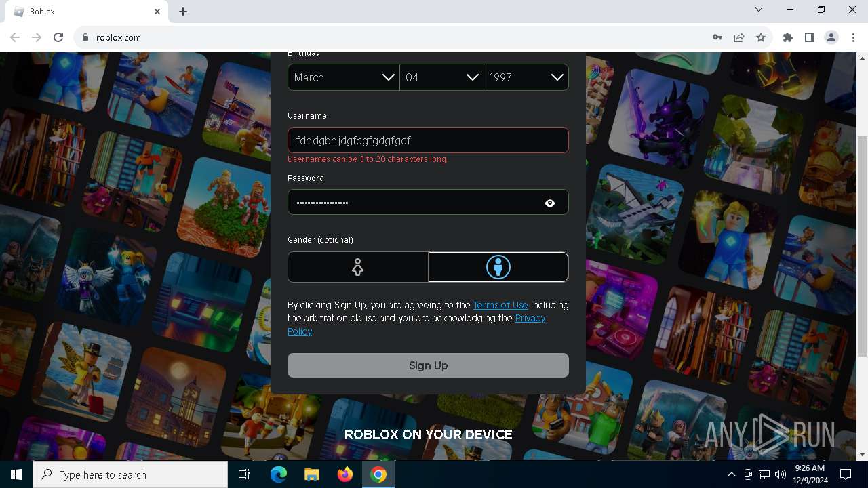Click the ROBLOX ON YOUR DEVICE heading

[x=428, y=434]
